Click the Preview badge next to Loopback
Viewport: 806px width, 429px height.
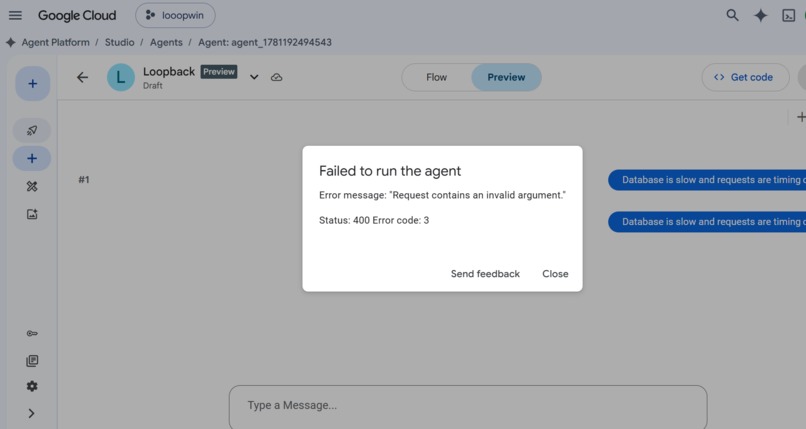click(218, 71)
